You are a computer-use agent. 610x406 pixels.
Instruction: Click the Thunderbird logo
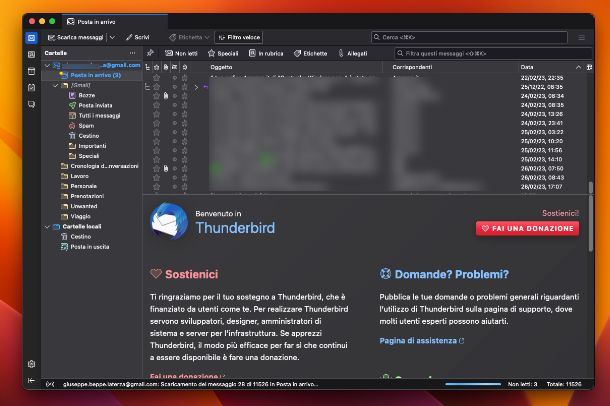point(169,221)
